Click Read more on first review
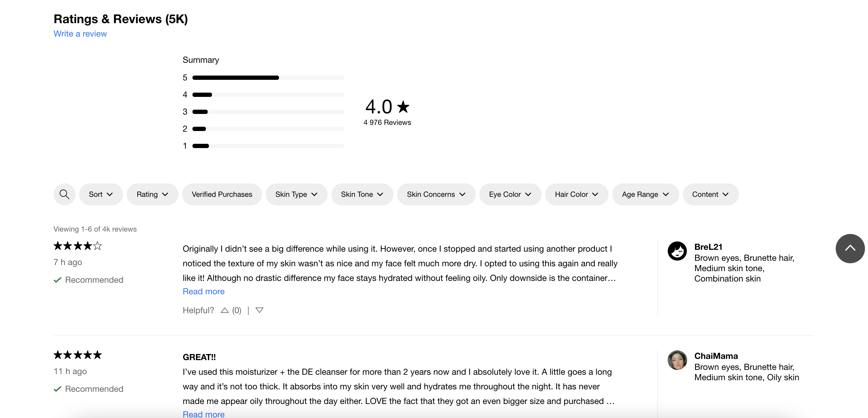 pyautogui.click(x=203, y=291)
